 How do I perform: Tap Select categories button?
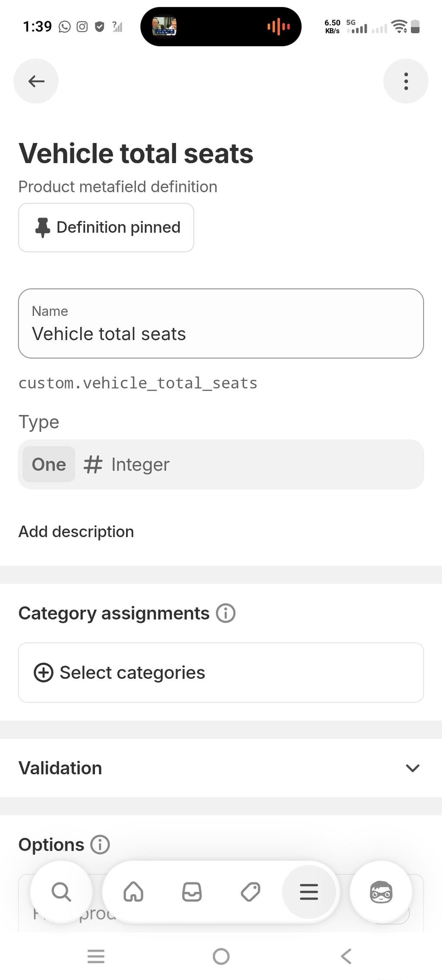[221, 672]
